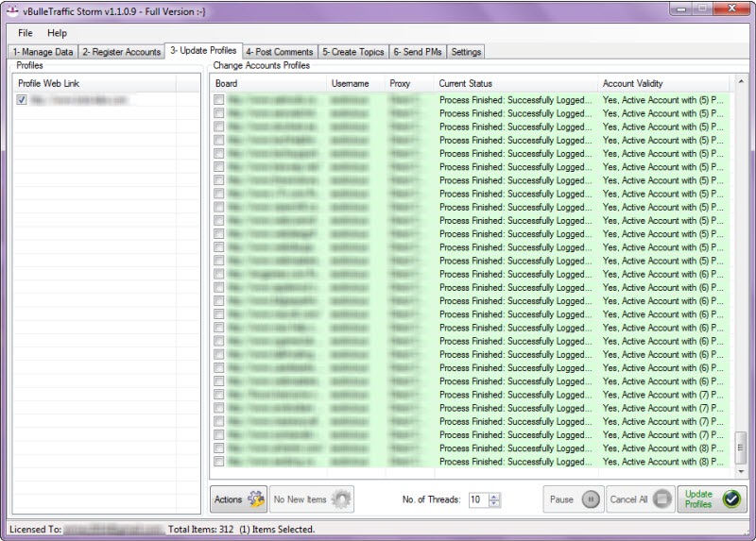This screenshot has height=541, width=756.
Task: Switch to the 2- Register Accounts tab
Action: [x=121, y=52]
